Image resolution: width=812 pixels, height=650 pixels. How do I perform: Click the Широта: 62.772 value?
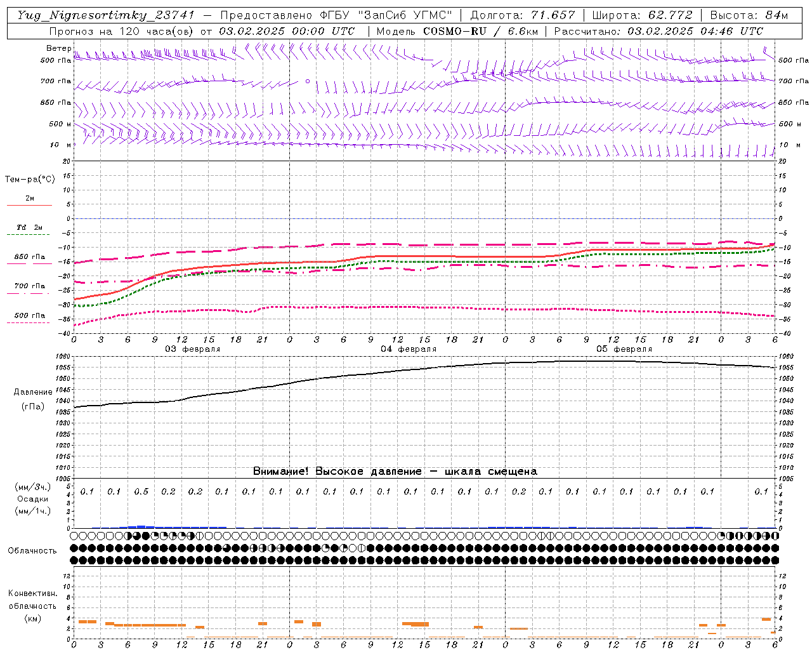click(x=642, y=15)
